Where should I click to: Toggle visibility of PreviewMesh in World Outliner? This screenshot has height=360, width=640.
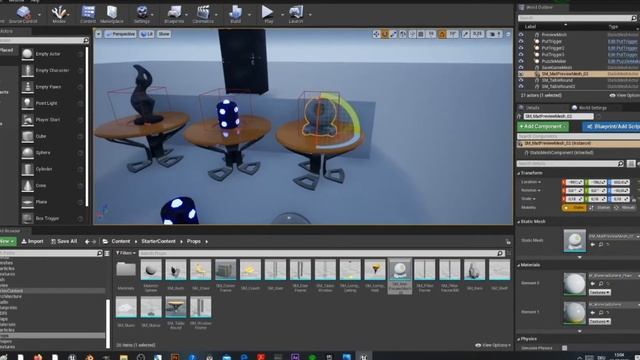click(521, 35)
